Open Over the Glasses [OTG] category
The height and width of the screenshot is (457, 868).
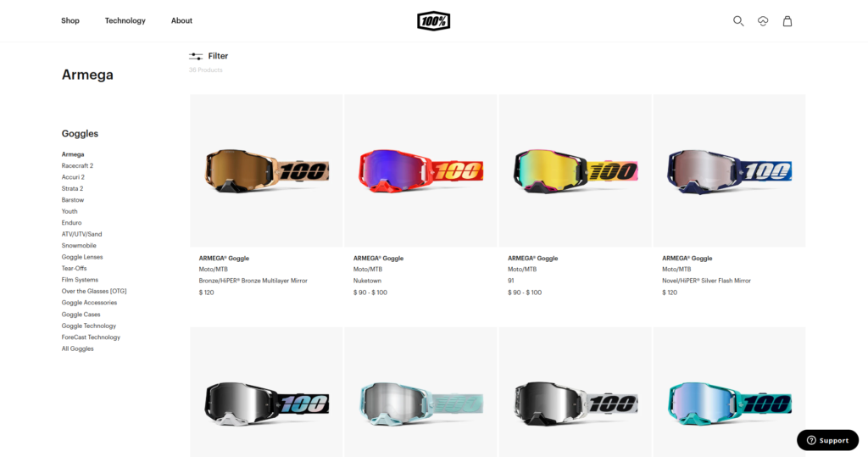tap(94, 292)
